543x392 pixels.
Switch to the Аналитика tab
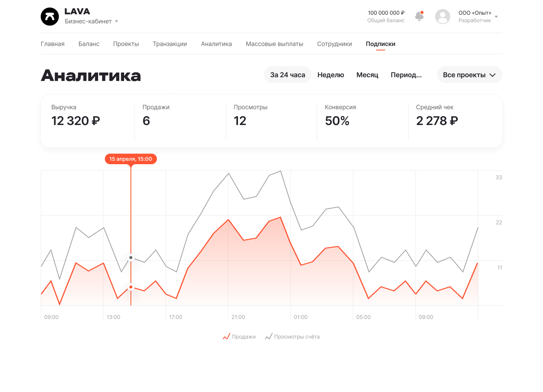216,44
